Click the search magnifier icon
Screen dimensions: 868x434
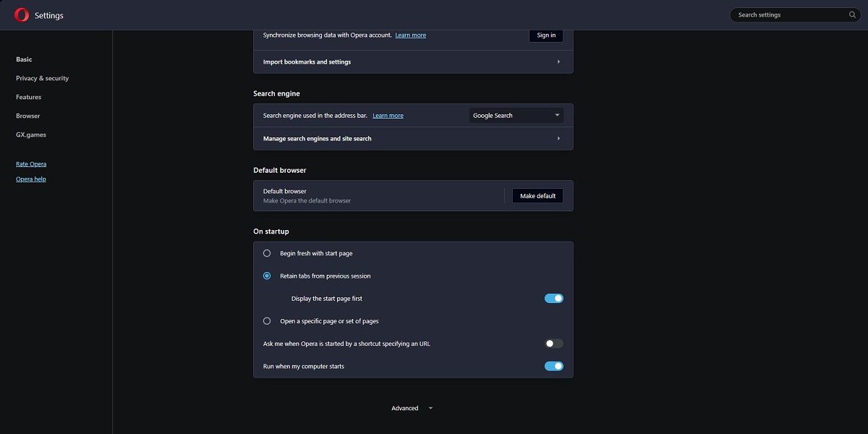tap(852, 14)
